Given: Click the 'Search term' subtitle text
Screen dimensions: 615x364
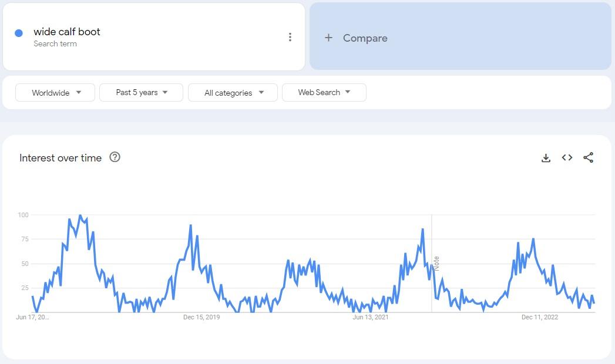Looking at the screenshot, I should point(55,44).
